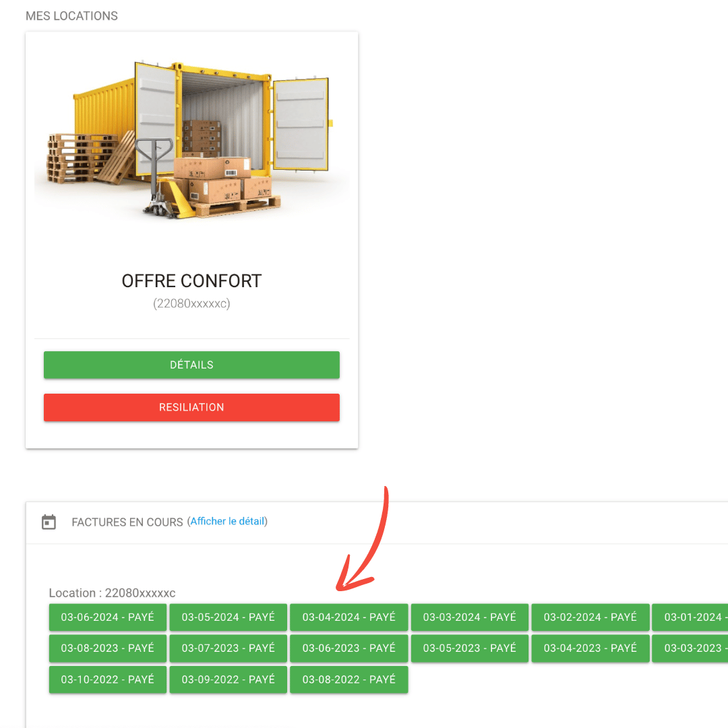Open invoice 03-05-2023 - PAYÉ
The height and width of the screenshot is (728, 728).
tap(470, 648)
